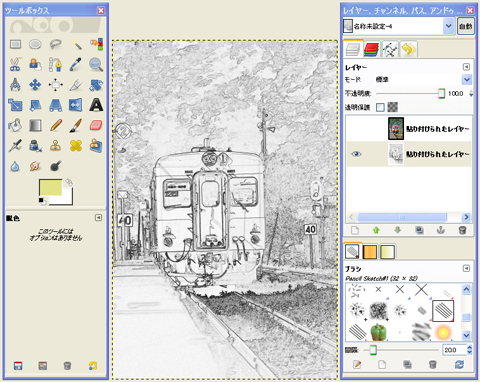Viewport: 480px width, 382px height.
Task: Select the Heal bandage tool
Action: pos(76,146)
